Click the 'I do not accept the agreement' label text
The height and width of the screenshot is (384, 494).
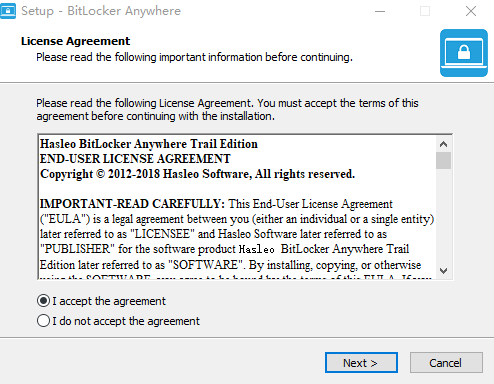coord(126,321)
